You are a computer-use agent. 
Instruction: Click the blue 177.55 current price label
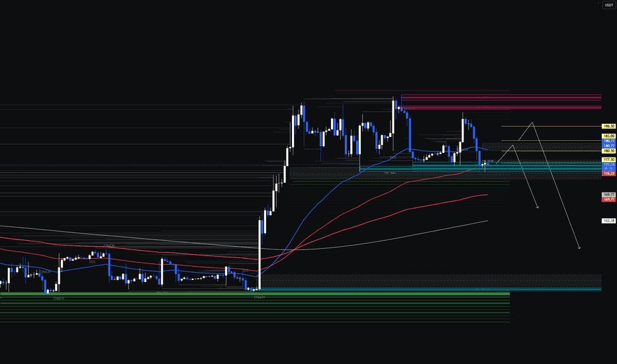coord(609,165)
